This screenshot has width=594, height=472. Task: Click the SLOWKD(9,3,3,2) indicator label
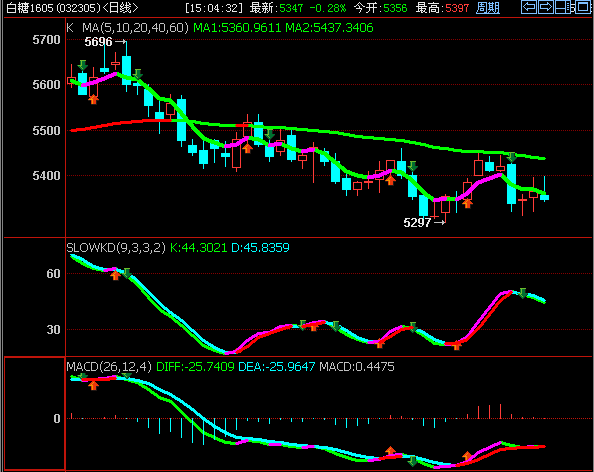point(116,248)
